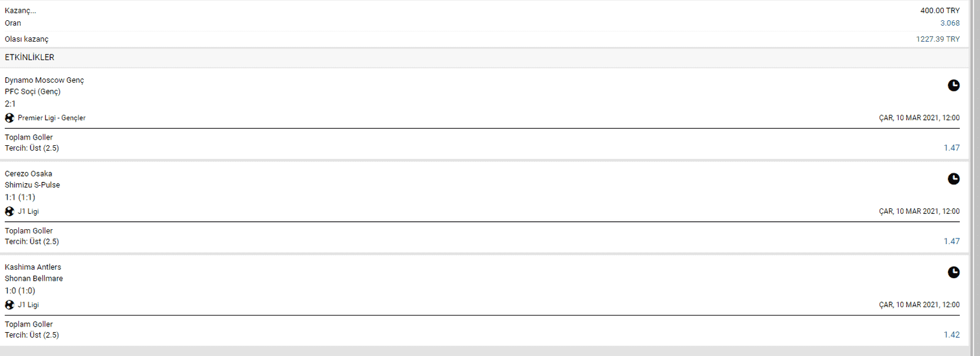Click the vertical scrollbar on the right edge
The image size is (980, 356).
click(974, 178)
